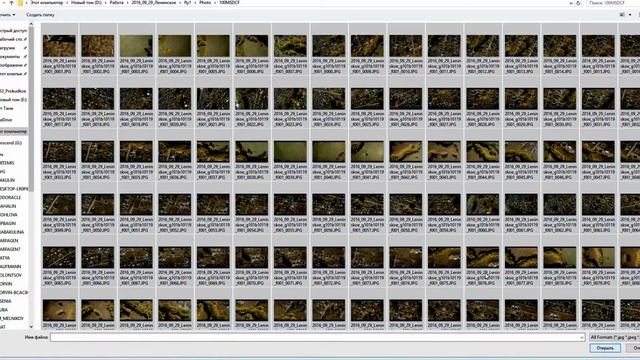Select thumbnail of file 0028.JPG

pyautogui.click(x=482, y=99)
